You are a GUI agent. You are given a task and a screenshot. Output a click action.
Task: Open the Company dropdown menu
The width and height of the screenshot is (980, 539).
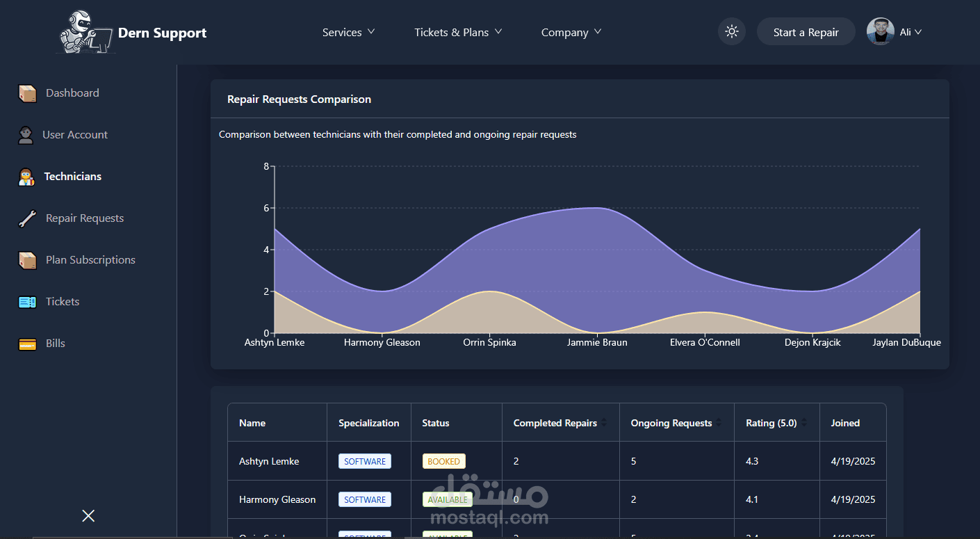[x=571, y=32]
